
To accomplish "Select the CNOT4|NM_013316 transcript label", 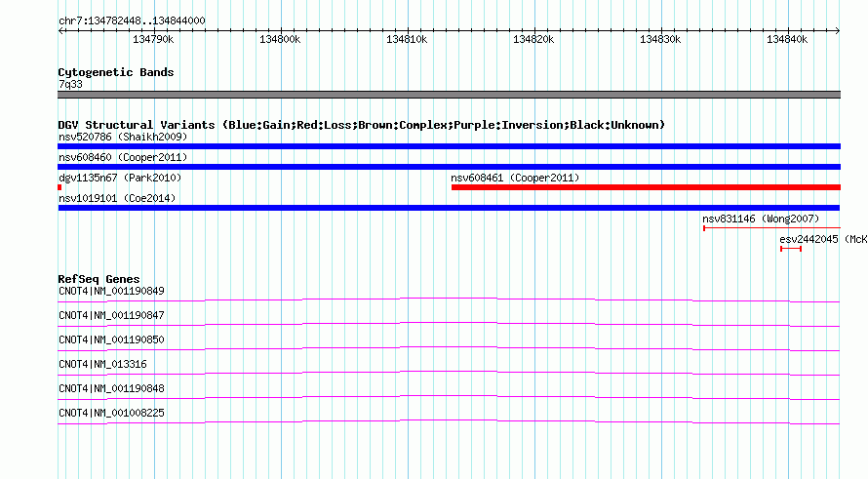I will tap(102, 365).
